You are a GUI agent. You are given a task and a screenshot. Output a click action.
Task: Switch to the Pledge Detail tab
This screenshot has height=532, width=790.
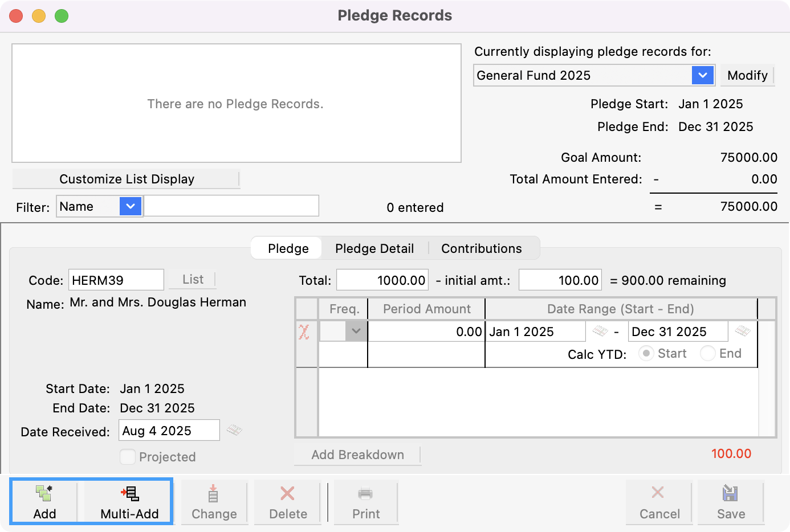tap(374, 248)
